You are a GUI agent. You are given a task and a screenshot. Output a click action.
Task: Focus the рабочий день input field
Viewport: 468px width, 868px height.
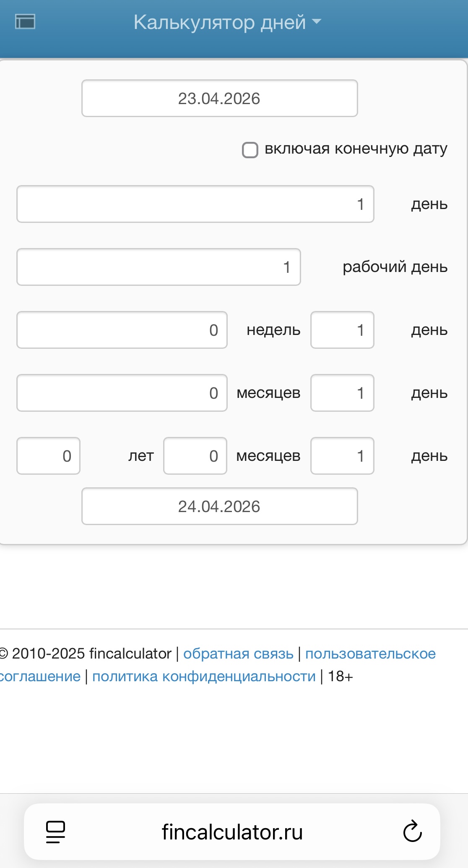click(158, 267)
